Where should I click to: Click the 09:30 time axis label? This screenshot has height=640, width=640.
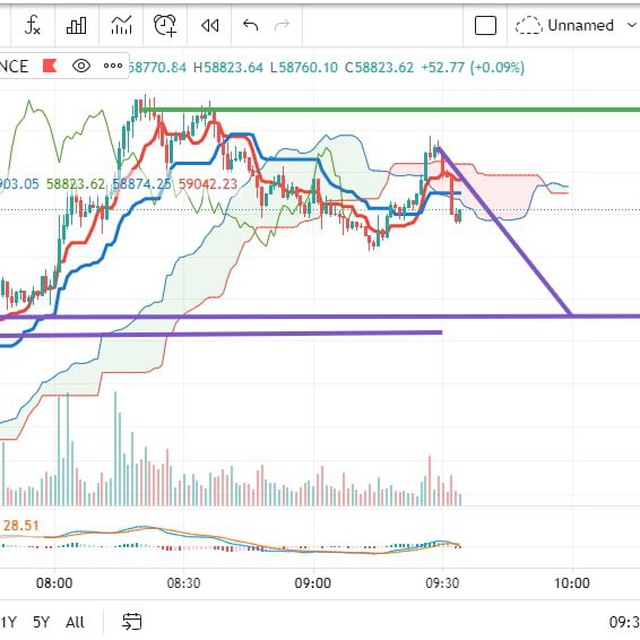click(442, 583)
